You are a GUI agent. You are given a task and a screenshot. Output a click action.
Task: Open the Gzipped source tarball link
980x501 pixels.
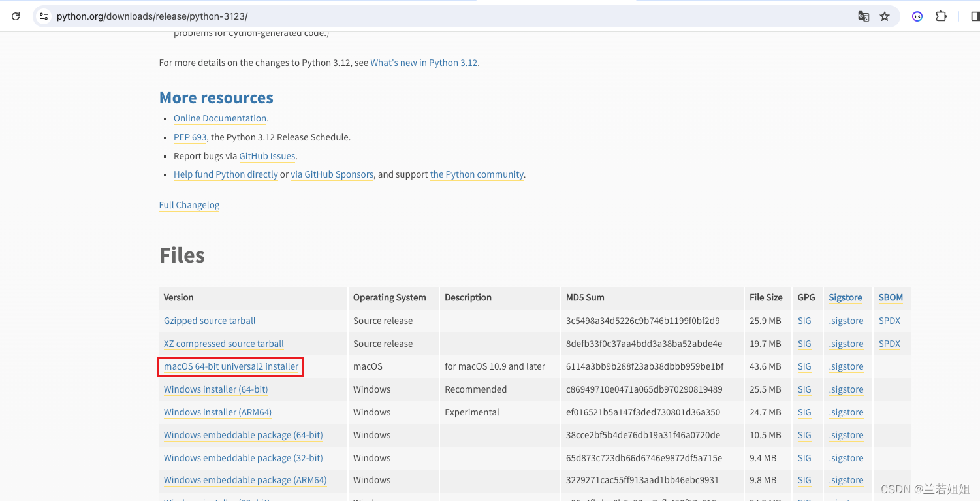[210, 321]
